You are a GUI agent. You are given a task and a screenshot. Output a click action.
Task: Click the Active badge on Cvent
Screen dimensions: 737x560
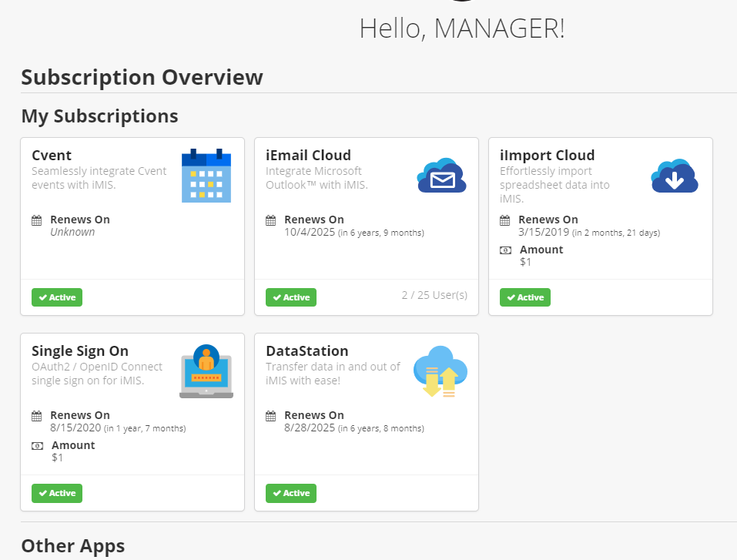click(57, 297)
